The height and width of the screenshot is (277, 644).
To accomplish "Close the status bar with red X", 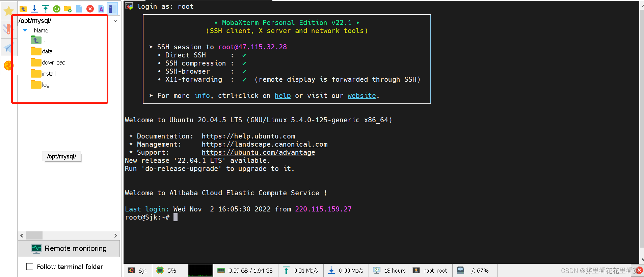I will pyautogui.click(x=639, y=270).
